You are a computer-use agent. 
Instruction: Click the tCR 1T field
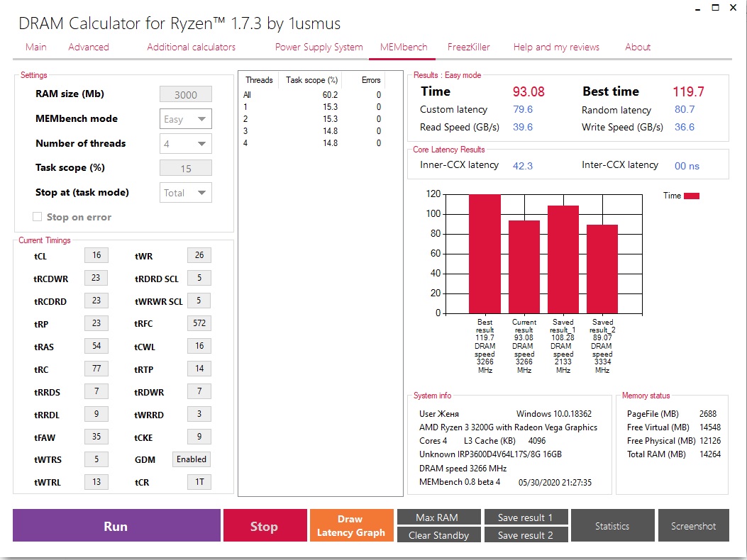click(199, 482)
